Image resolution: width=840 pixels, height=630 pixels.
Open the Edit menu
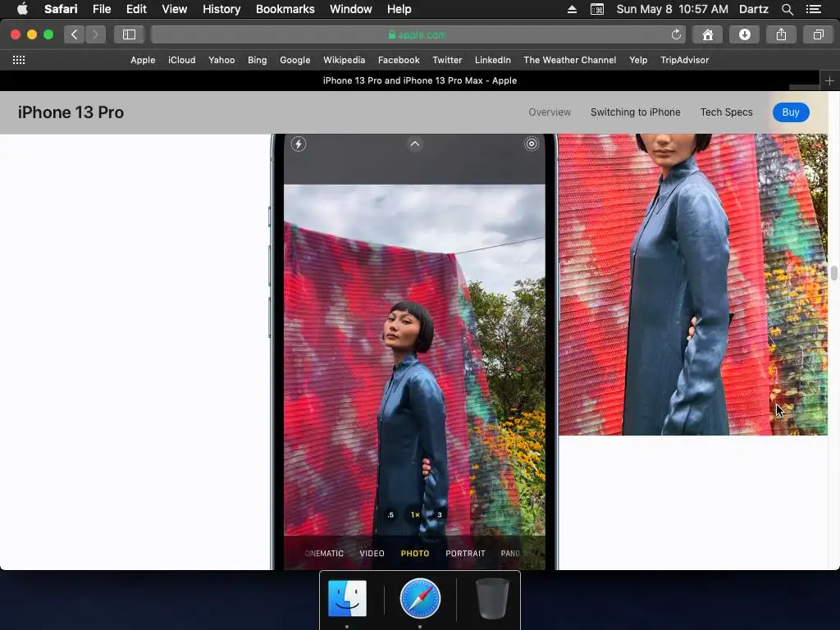136,9
